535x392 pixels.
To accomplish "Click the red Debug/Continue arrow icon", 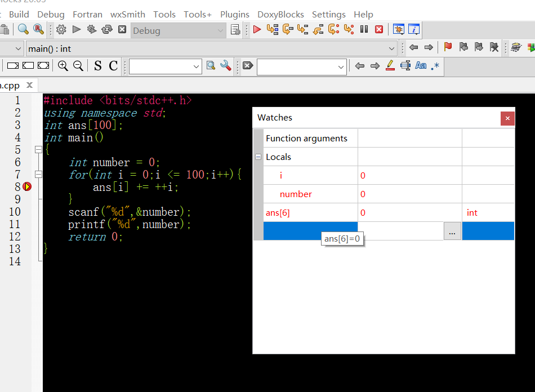I will click(257, 30).
